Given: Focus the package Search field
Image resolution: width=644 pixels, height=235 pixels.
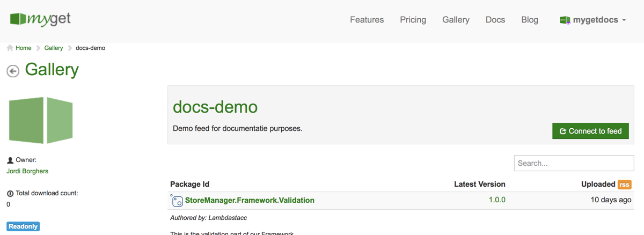Looking at the screenshot, I should [x=574, y=163].
